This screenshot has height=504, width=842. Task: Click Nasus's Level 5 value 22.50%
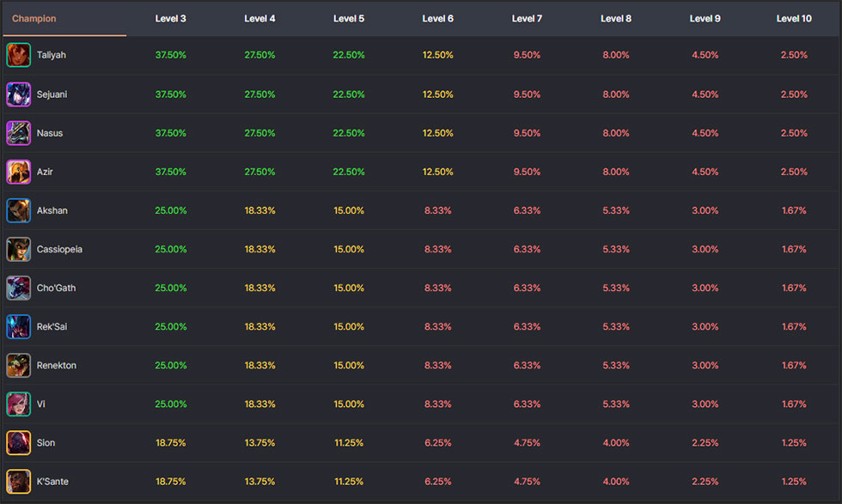point(349,133)
